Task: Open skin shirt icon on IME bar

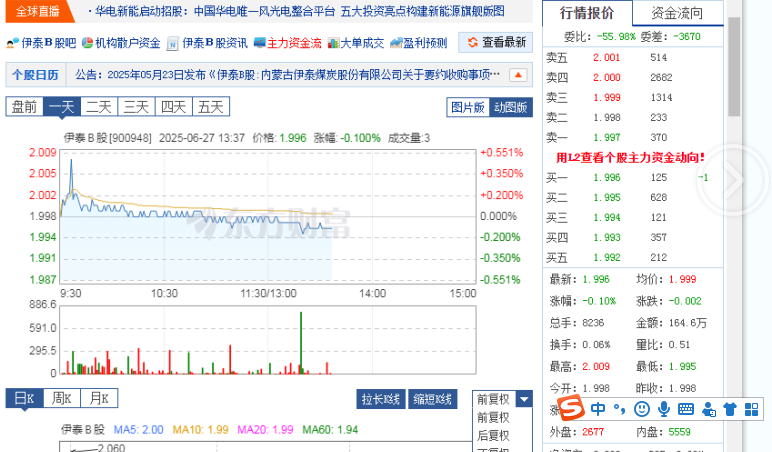Action: pyautogui.click(x=730, y=409)
